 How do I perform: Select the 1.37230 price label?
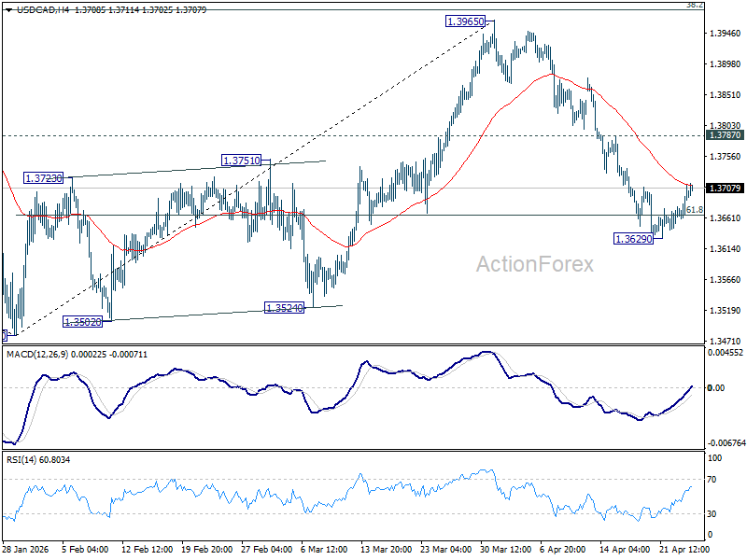[x=43, y=178]
